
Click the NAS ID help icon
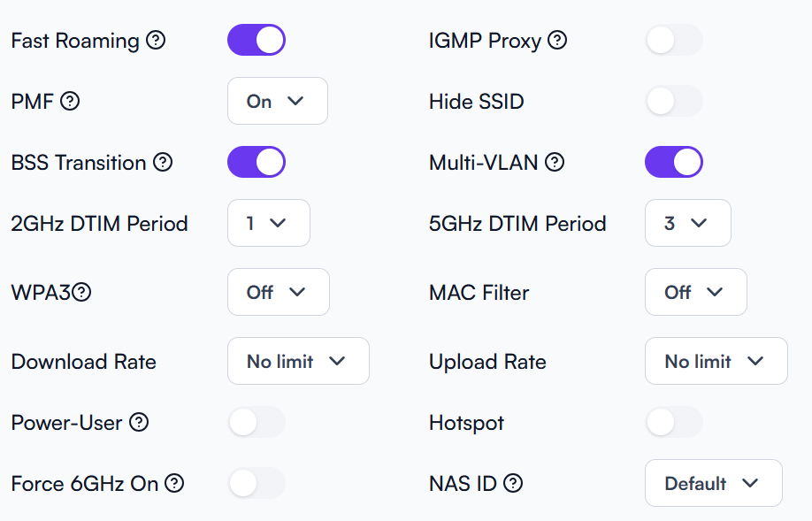click(x=513, y=483)
